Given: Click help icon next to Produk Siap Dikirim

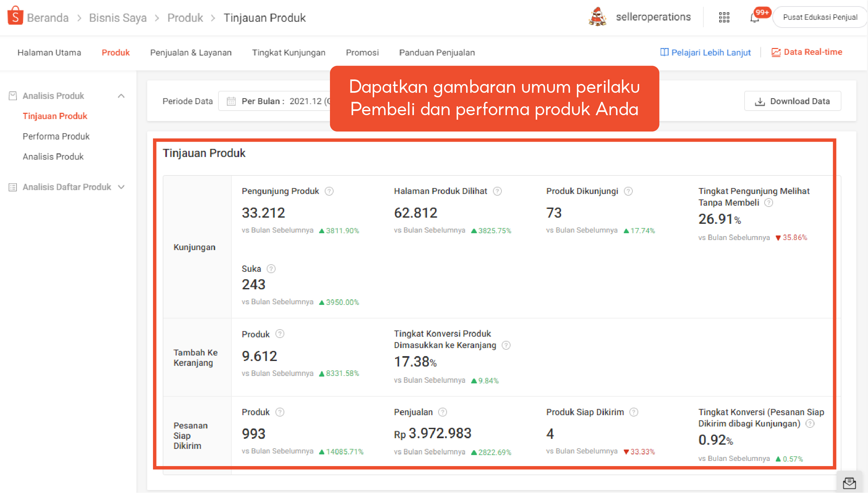Looking at the screenshot, I should click(x=634, y=412).
